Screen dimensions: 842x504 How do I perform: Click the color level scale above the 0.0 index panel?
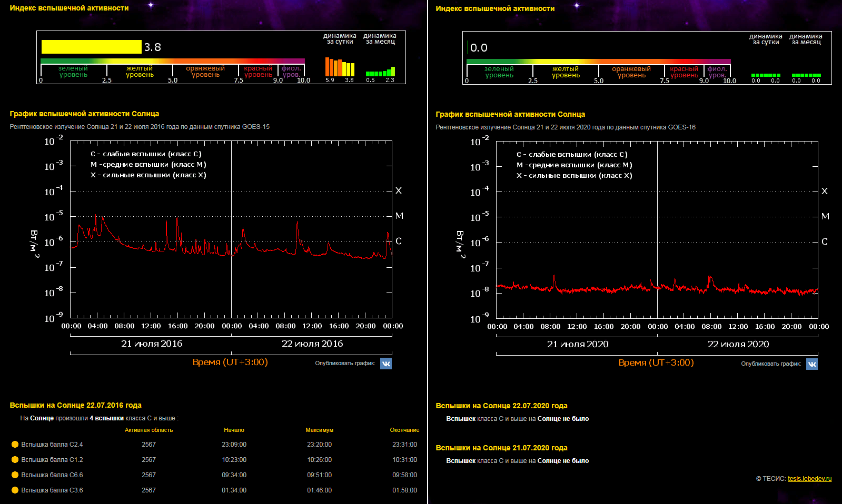[x=598, y=62]
